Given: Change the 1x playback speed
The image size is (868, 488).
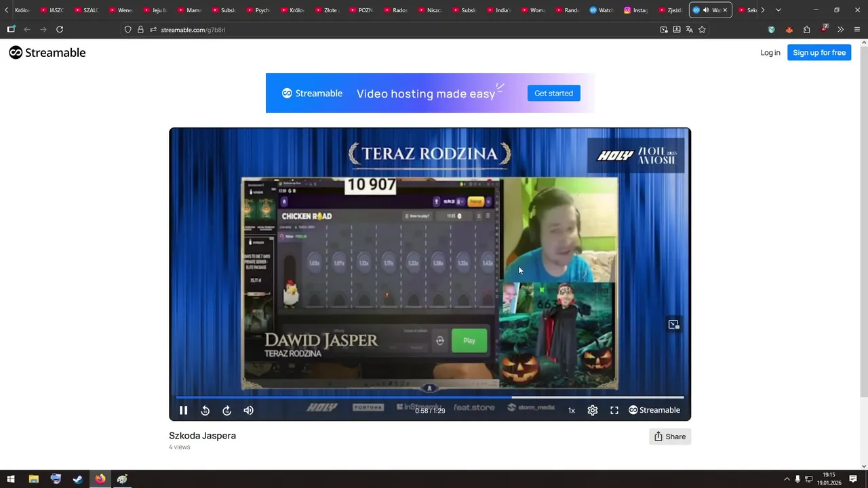Looking at the screenshot, I should point(572,410).
